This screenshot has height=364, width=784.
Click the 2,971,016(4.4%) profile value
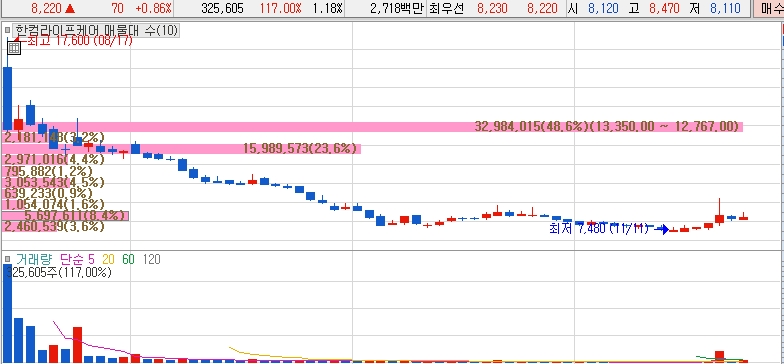pyautogui.click(x=54, y=160)
